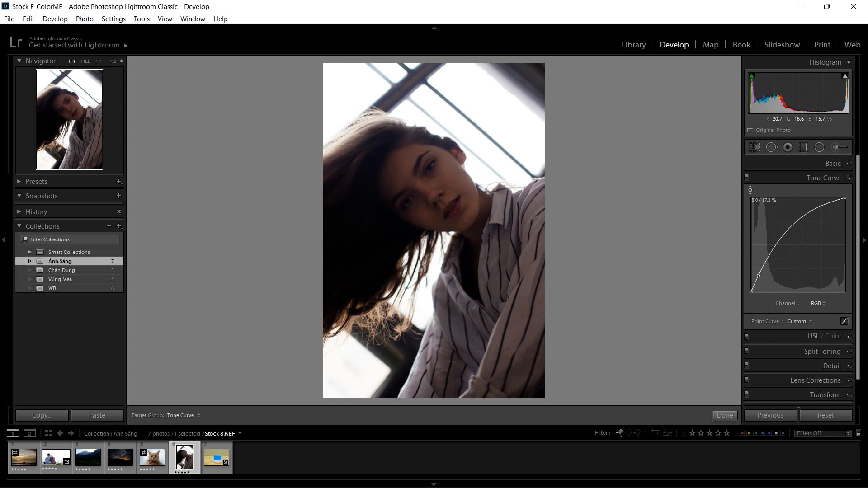
Task: Open the Settings menu
Action: coord(113,19)
